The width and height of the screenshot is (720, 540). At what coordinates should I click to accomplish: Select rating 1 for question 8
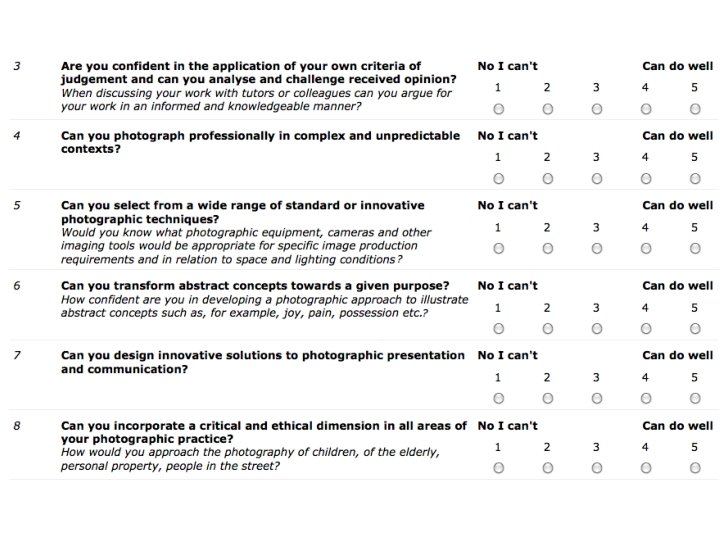click(x=498, y=468)
